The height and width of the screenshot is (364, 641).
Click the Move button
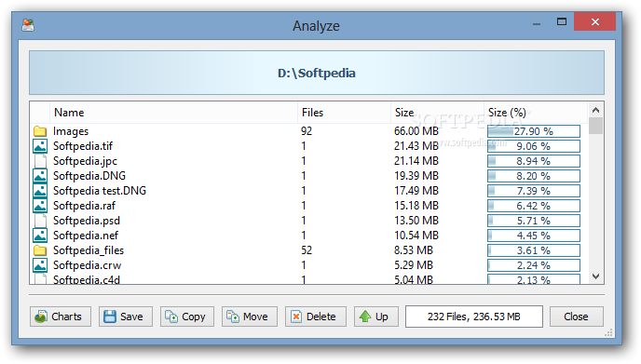click(250, 317)
